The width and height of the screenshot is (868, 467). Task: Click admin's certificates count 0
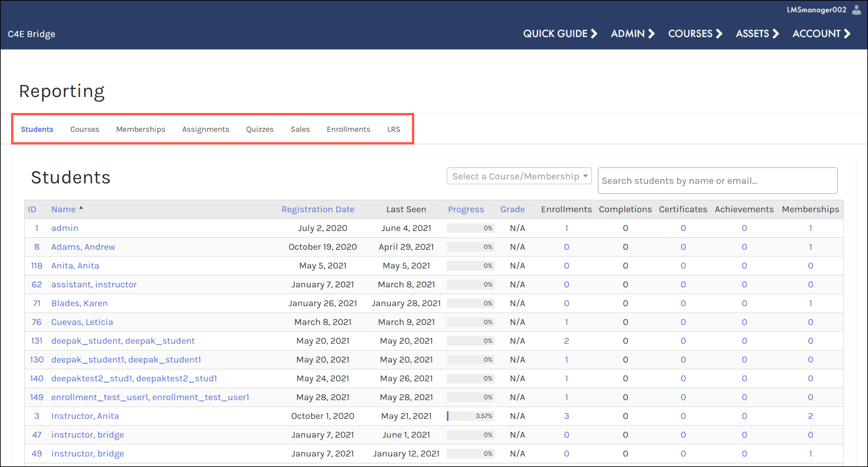pos(683,228)
